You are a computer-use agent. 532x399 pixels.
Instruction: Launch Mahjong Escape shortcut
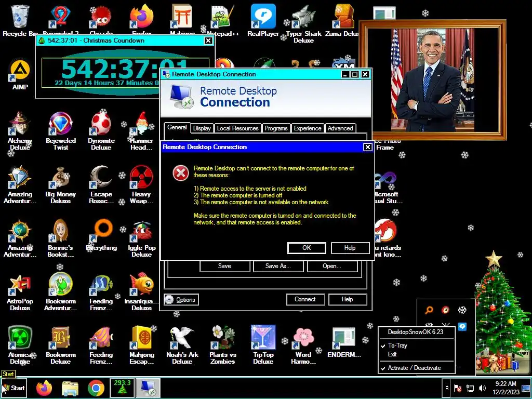[141, 345]
